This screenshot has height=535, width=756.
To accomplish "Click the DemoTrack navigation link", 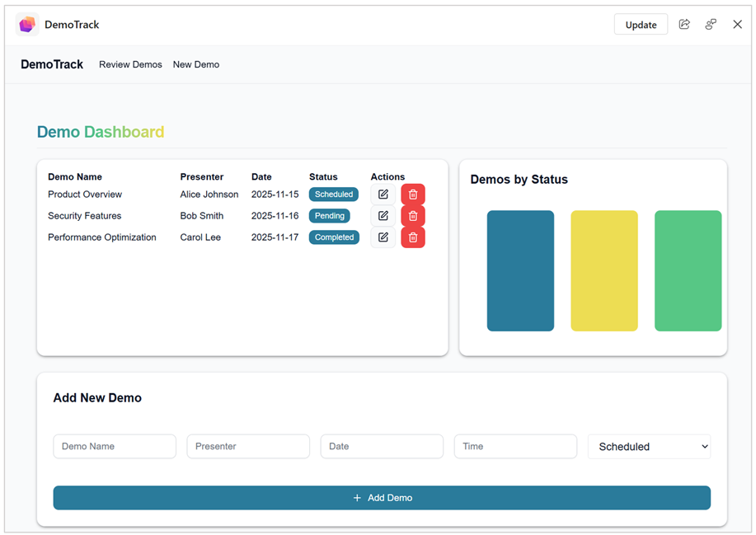I will point(51,63).
